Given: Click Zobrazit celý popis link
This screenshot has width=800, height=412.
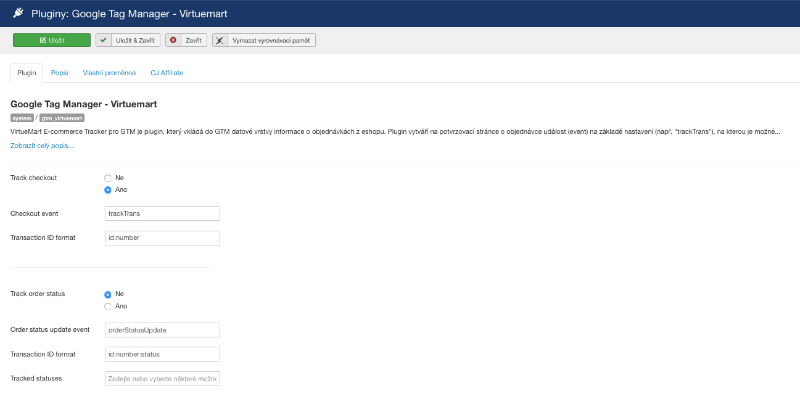Looking at the screenshot, I should pos(42,146).
